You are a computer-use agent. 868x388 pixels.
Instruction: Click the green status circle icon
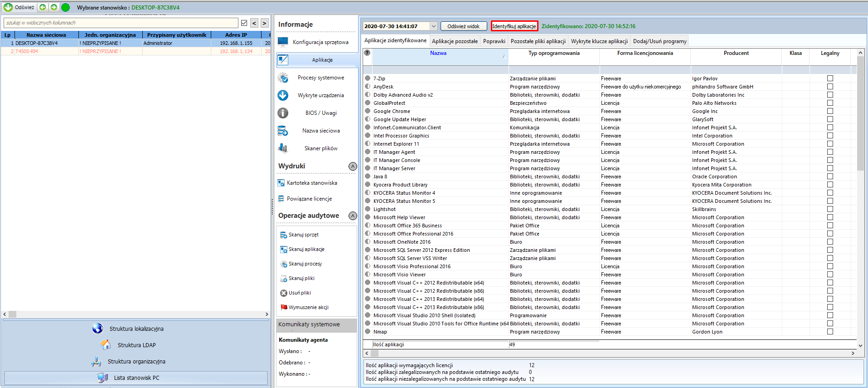click(x=66, y=7)
